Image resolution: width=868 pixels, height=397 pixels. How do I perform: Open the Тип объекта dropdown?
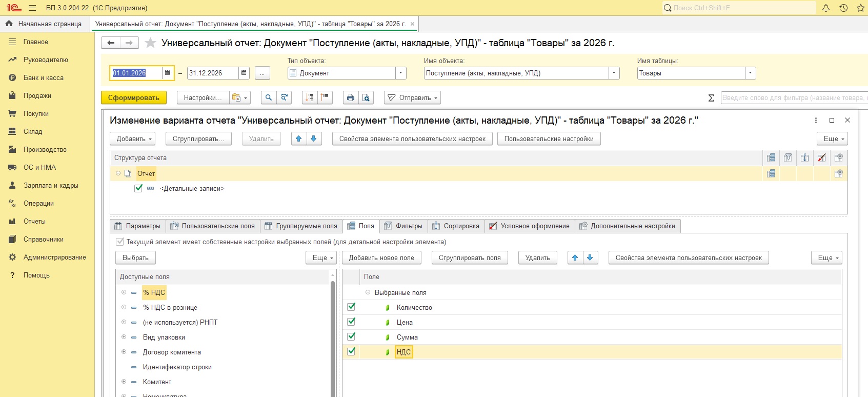tap(401, 73)
